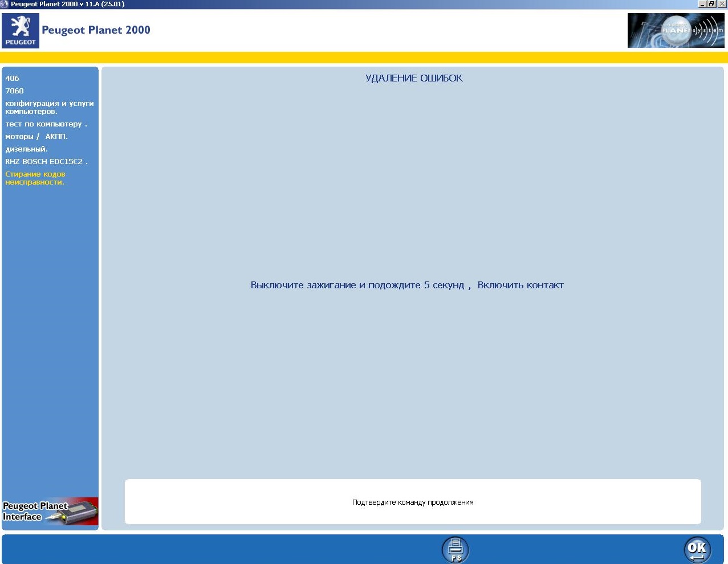728x564 pixels.
Task: Click the 'Выключите зажигание' instruction text
Action: tap(407, 285)
